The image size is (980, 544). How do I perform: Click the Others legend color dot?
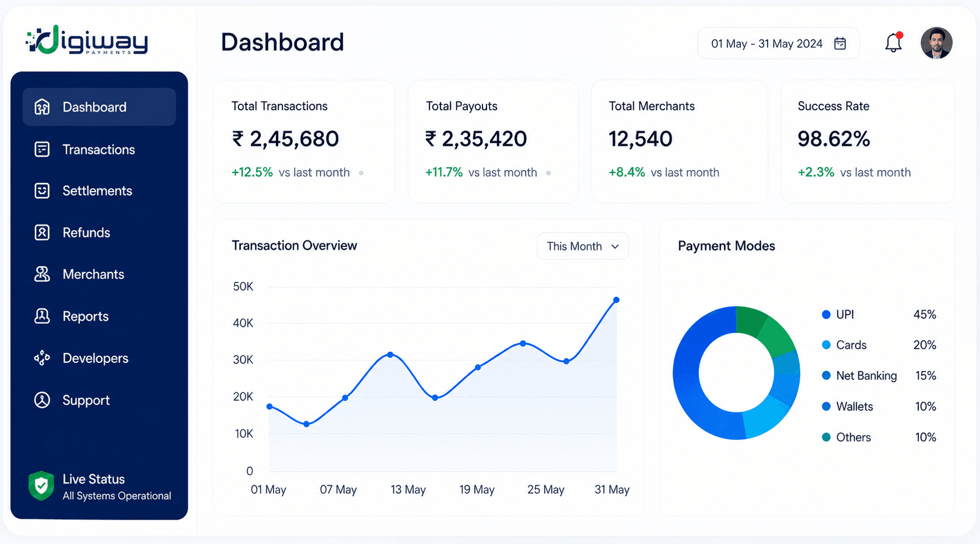(x=826, y=437)
